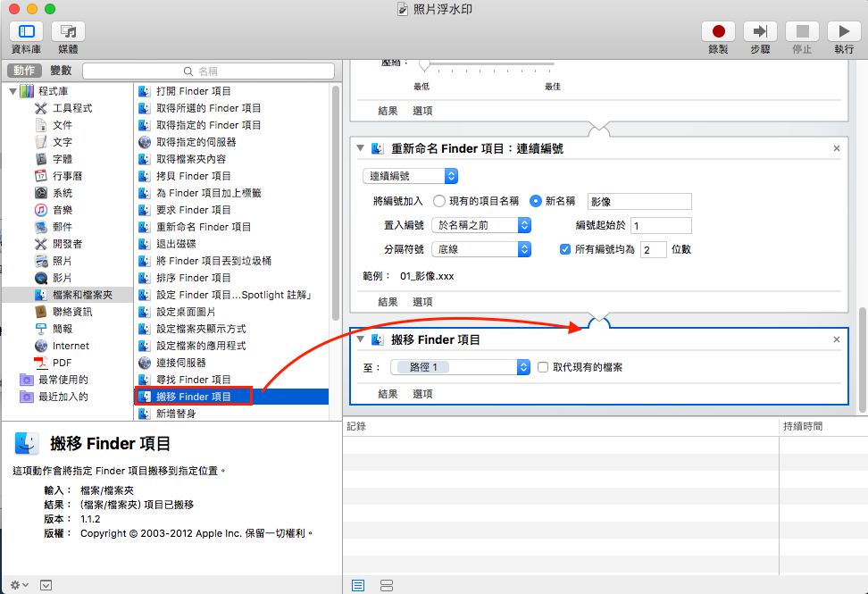Enable the 取代現有的檔案 checkbox
This screenshot has height=594, width=868.
545,366
